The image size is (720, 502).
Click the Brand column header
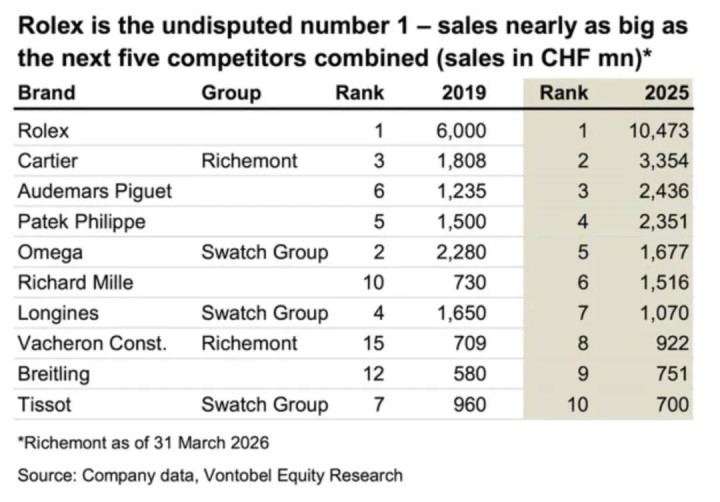(46, 93)
